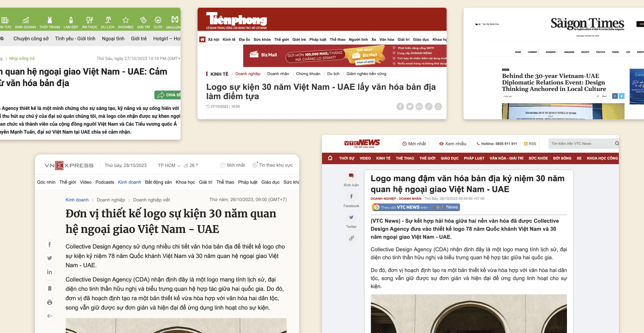Select the Làm Đẹp lipstick icon
This screenshot has width=644, height=333.
[x=71, y=20]
